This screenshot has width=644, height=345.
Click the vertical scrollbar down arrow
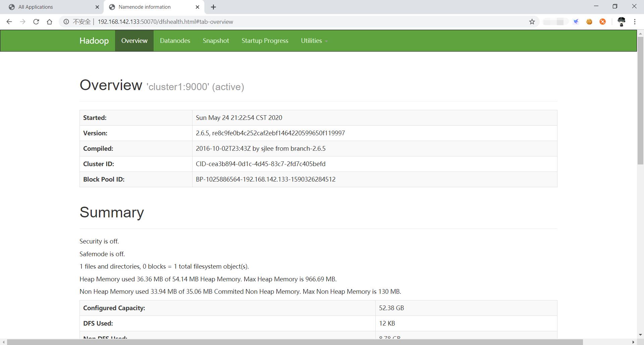640,335
